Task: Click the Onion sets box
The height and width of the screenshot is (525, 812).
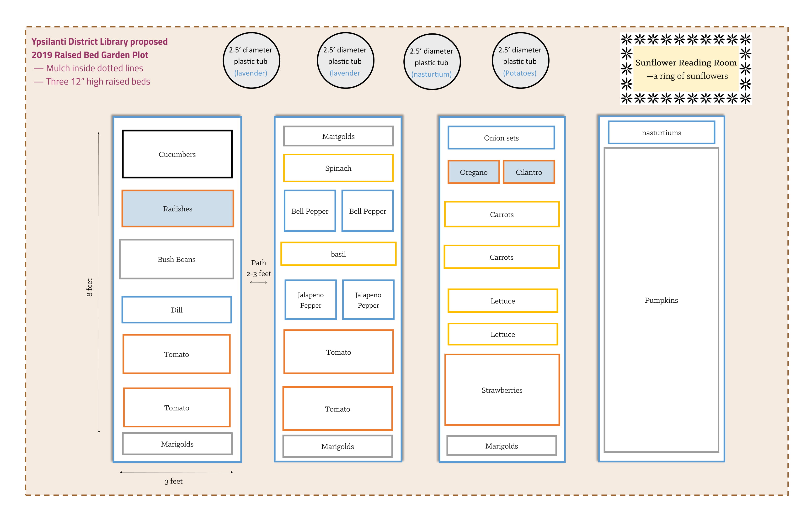Action: pyautogui.click(x=501, y=138)
